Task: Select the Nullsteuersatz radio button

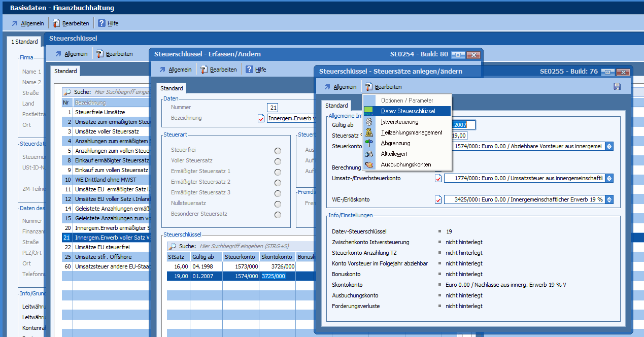Action: (278, 204)
